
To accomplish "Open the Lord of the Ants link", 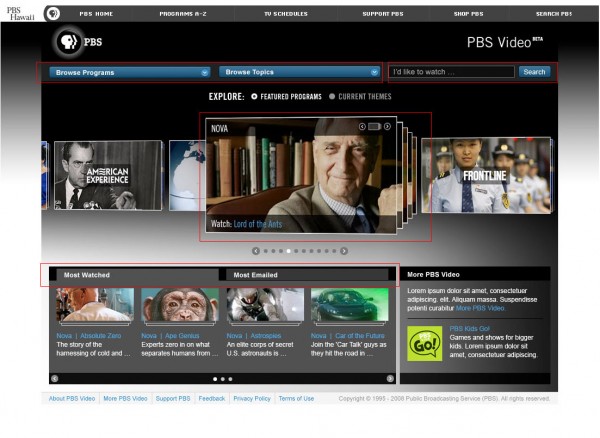I will click(258, 224).
